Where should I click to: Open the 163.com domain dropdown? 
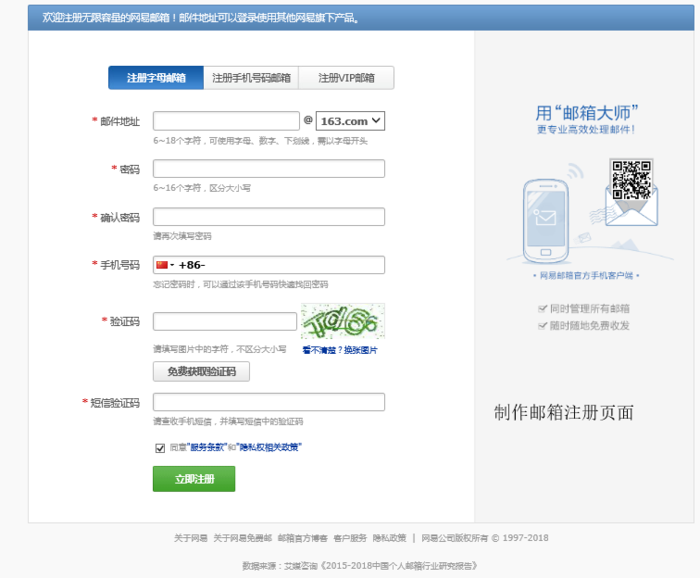click(x=350, y=121)
